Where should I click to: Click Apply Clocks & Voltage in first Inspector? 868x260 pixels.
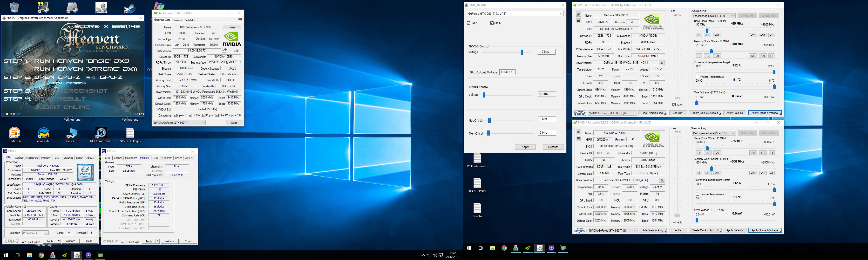click(764, 113)
